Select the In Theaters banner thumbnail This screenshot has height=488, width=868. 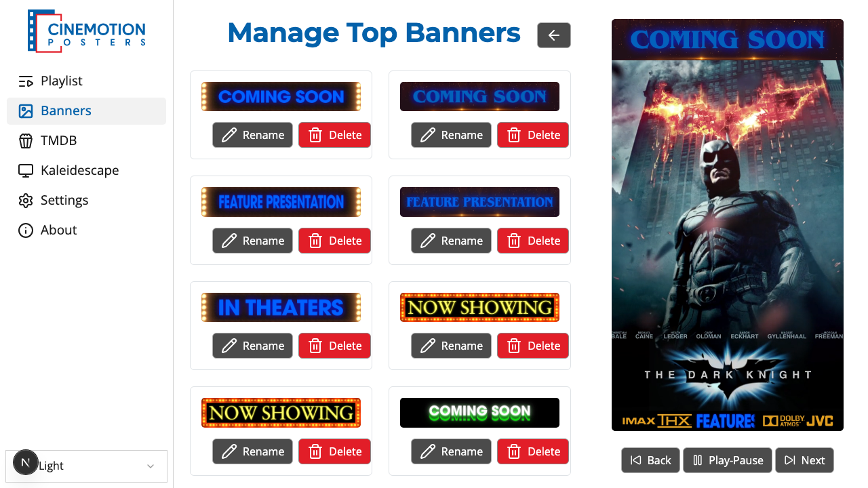281,307
